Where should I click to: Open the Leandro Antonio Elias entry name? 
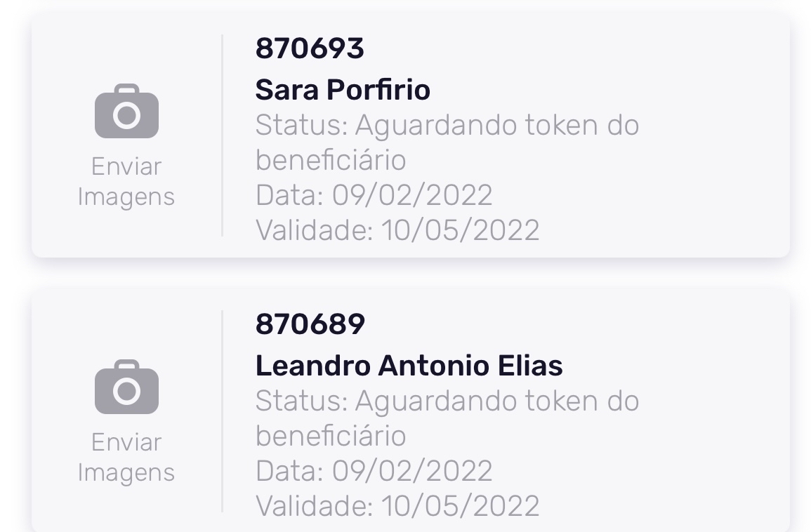pos(409,366)
